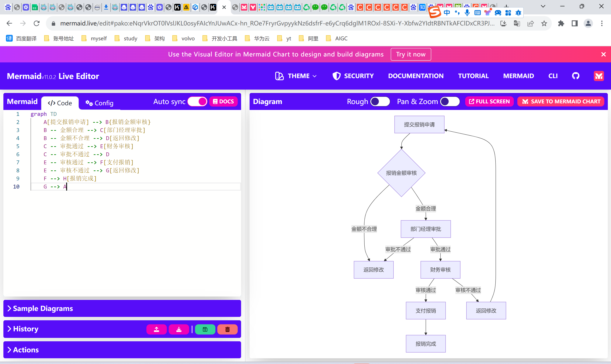The image size is (611, 364).
Task: Toggle the Rough rendering switch
Action: (380, 101)
